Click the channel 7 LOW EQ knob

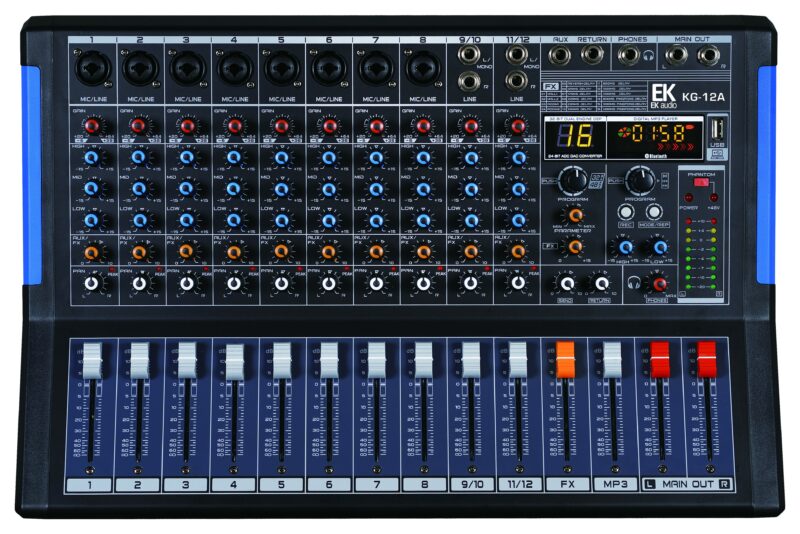tap(376, 221)
